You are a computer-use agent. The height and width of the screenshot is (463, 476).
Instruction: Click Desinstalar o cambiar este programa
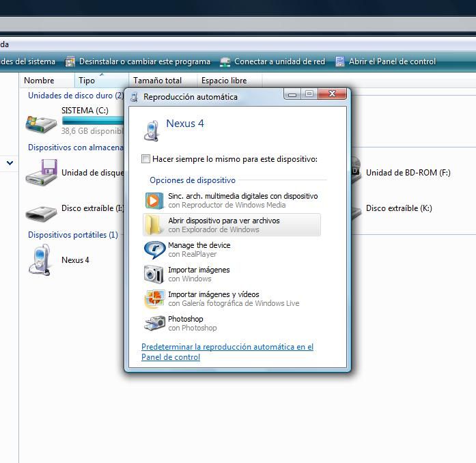(138, 61)
